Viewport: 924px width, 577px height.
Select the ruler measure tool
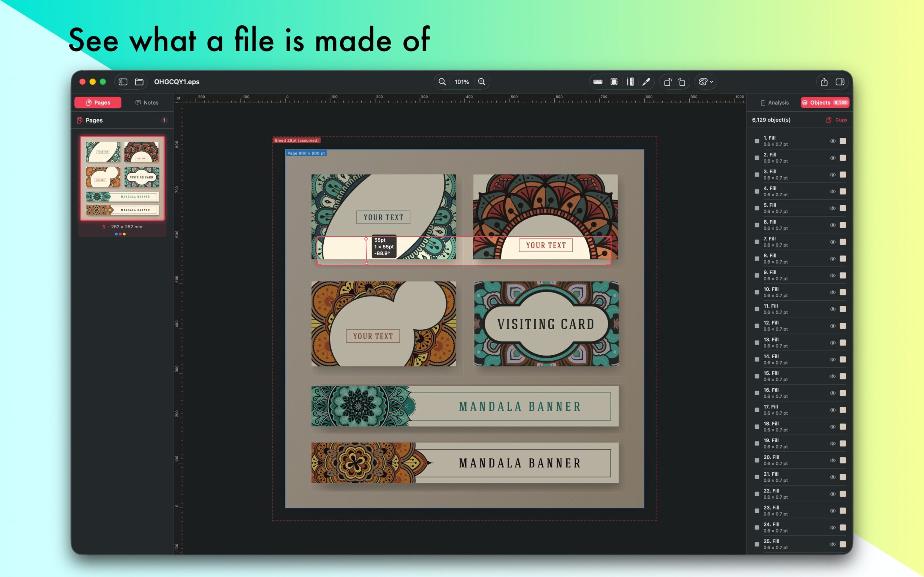click(x=598, y=82)
